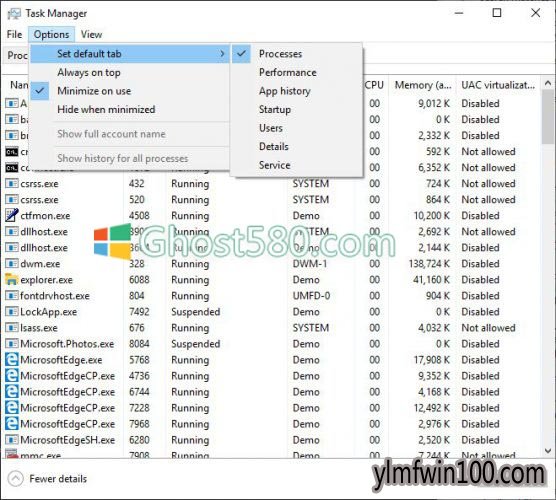The height and width of the screenshot is (500, 556).
Task: Sort by UAC virtualization column header
Action: point(498,85)
